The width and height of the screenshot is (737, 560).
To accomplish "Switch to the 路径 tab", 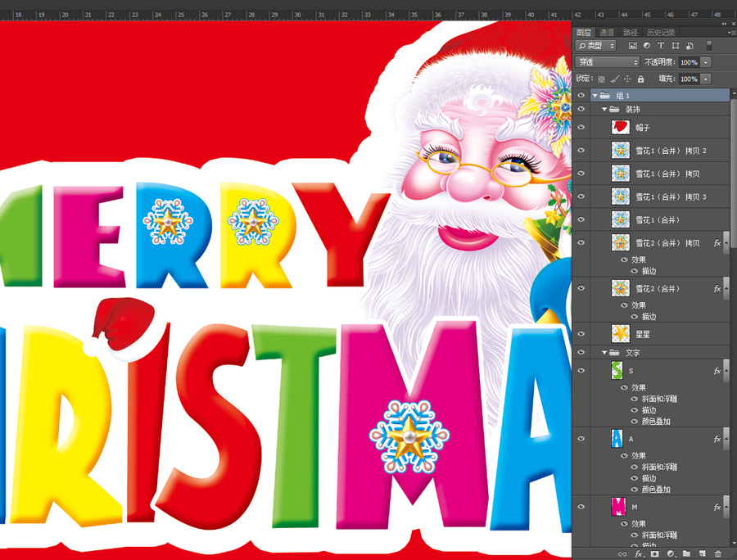I will click(631, 33).
